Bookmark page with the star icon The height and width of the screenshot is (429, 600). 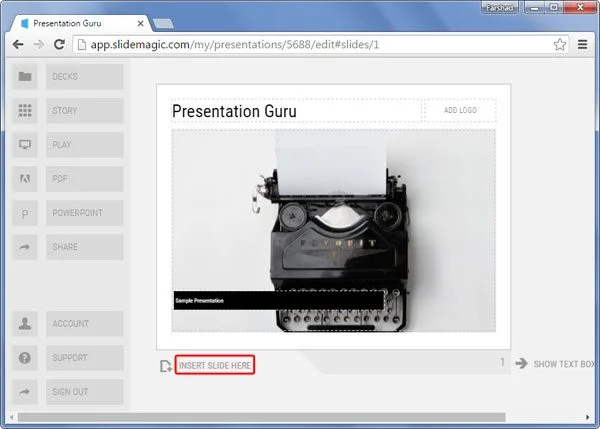561,44
